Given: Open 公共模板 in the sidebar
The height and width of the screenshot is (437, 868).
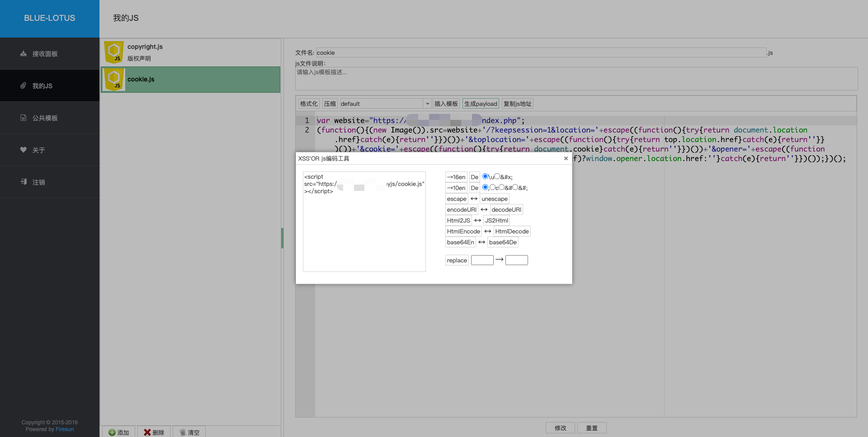Looking at the screenshot, I should tap(50, 118).
